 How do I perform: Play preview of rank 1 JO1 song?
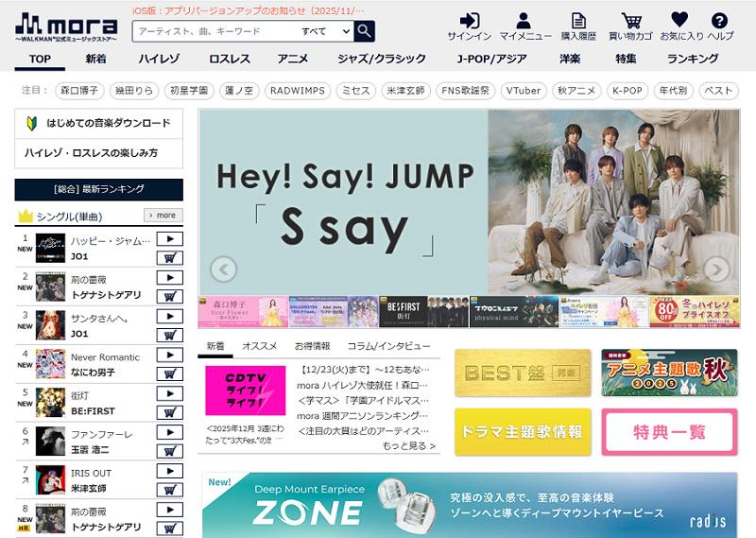pyautogui.click(x=170, y=239)
